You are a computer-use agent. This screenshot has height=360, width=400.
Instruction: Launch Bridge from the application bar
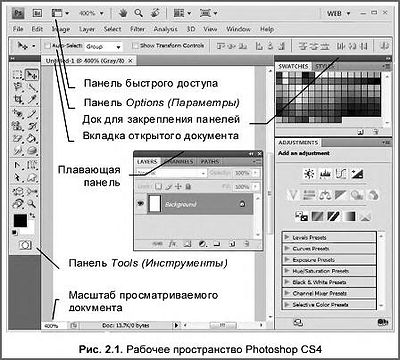click(x=37, y=13)
